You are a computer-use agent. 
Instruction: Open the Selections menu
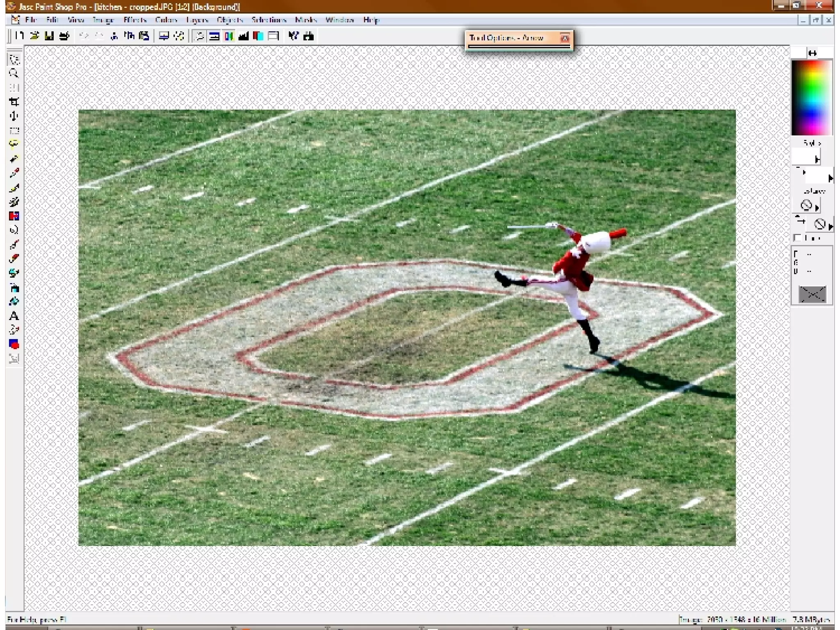269,20
